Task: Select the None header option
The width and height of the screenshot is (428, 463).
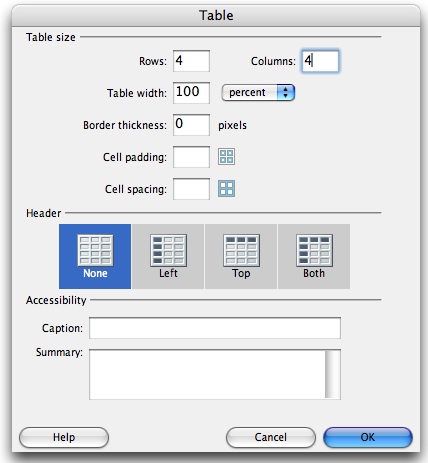Action: point(95,256)
